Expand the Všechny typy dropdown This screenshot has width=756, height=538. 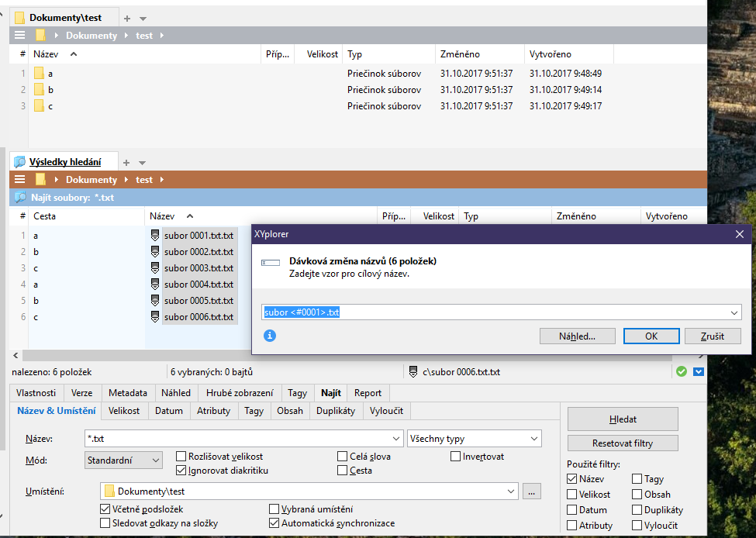pos(475,438)
